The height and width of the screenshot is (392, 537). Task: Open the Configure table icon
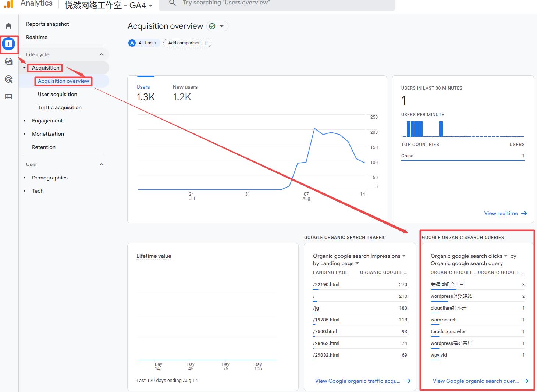click(x=8, y=97)
